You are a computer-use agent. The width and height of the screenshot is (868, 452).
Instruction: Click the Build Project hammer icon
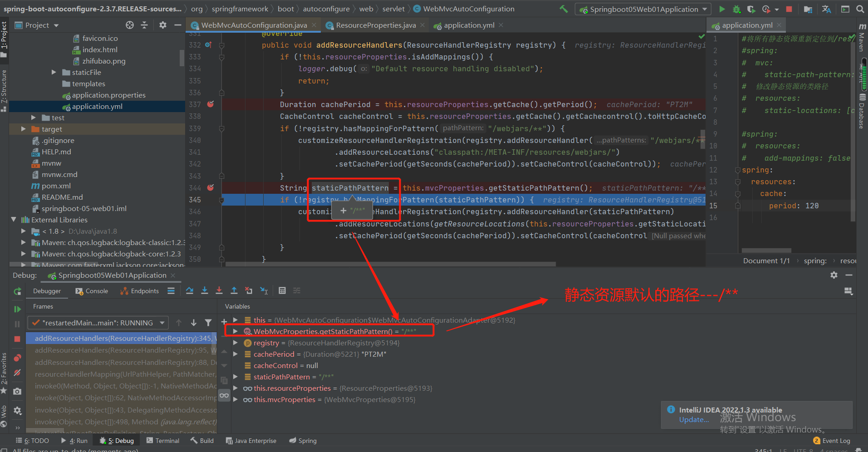(564, 9)
